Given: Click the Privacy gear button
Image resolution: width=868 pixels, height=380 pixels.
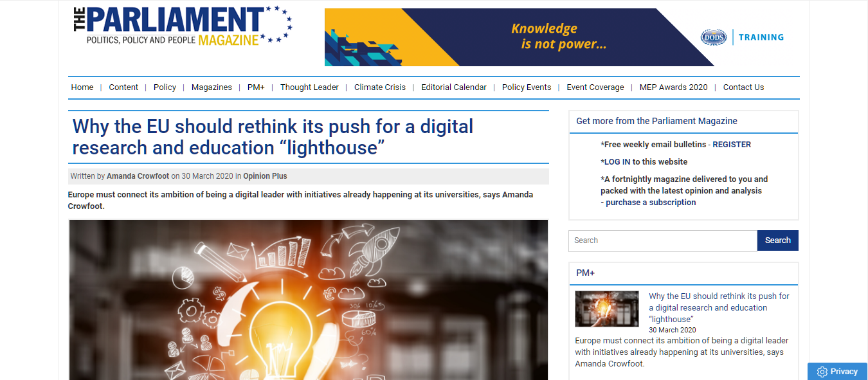Looking at the screenshot, I should click(x=837, y=371).
